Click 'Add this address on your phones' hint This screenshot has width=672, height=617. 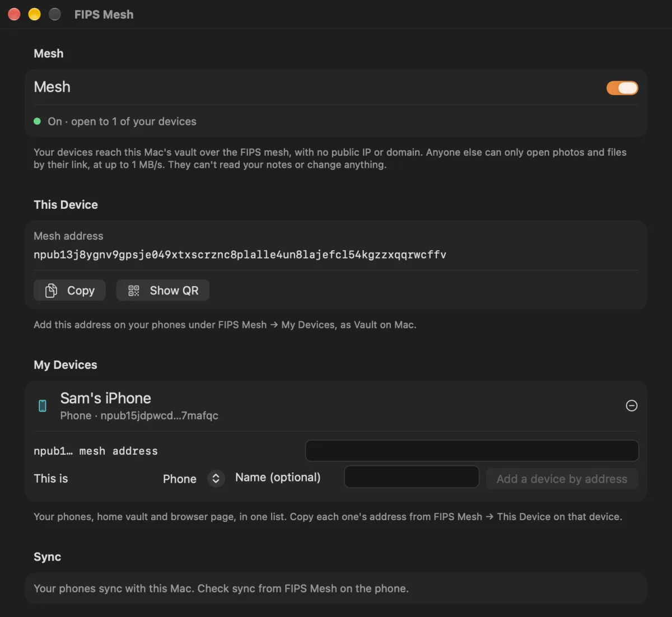point(225,325)
